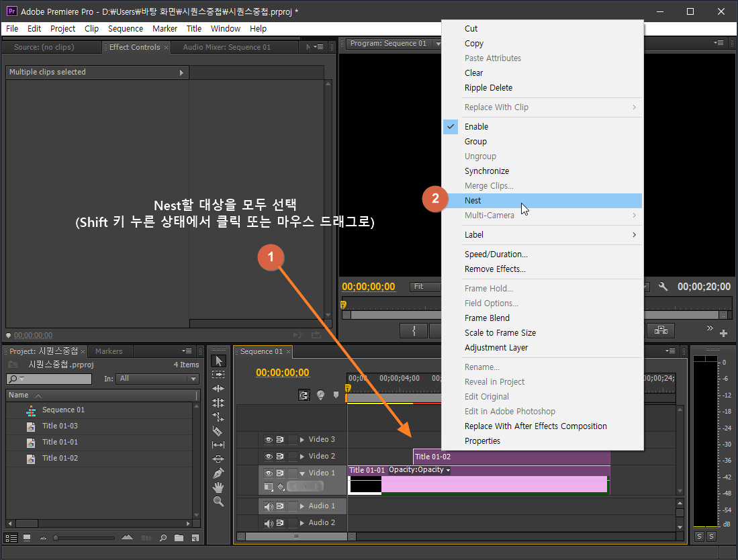The image size is (738, 560).
Task: Expand the Audio 2 track
Action: click(302, 523)
